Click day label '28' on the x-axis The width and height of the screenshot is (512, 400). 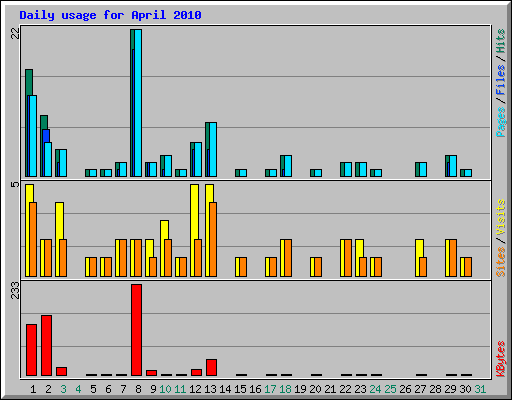tap(435, 389)
